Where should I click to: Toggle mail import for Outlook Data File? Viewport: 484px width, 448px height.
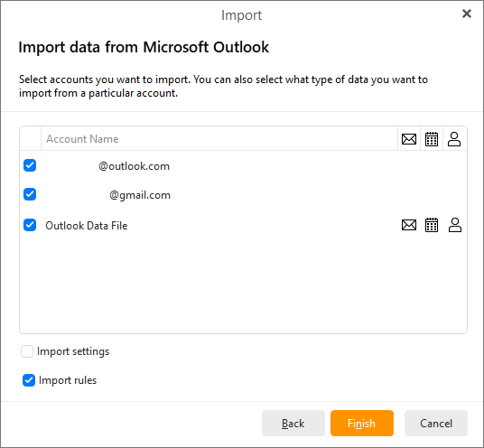pos(409,225)
